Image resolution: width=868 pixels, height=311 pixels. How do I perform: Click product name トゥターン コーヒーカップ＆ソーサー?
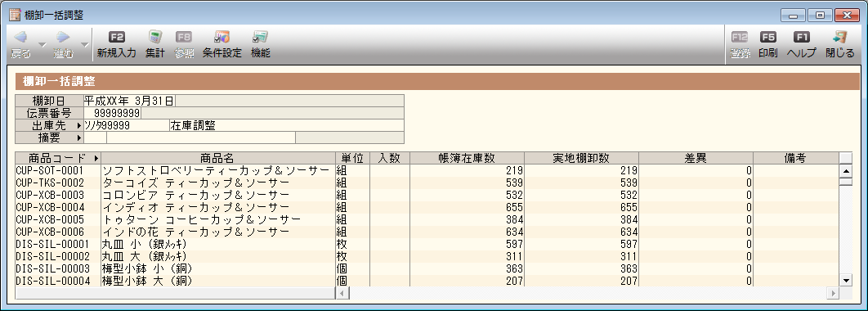[202, 219]
